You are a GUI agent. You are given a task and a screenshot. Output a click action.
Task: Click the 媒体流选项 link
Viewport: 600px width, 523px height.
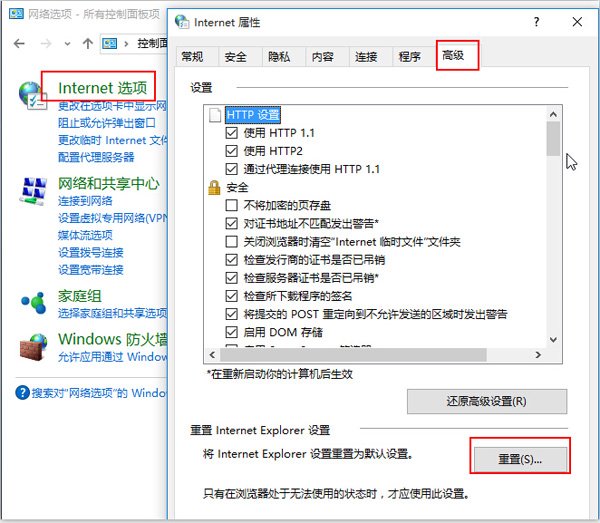(x=85, y=235)
